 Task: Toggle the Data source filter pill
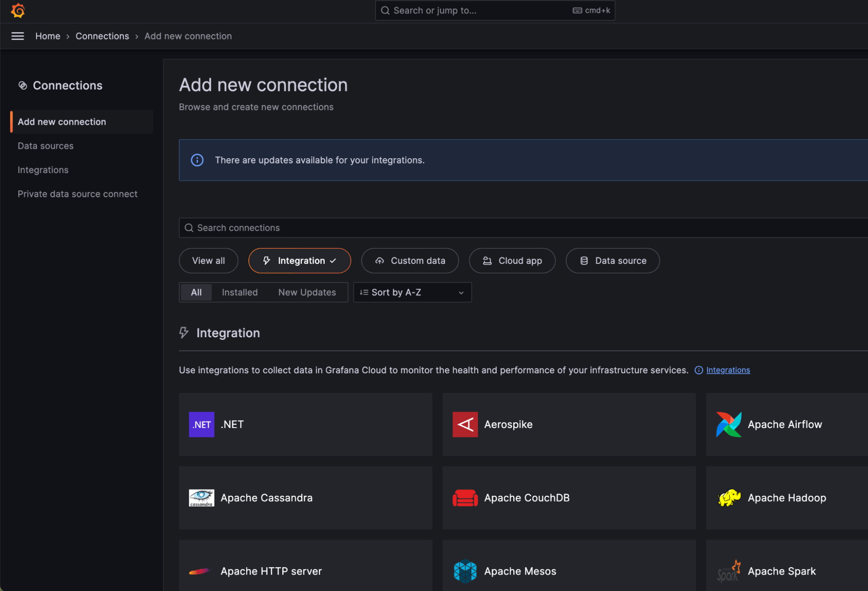612,261
